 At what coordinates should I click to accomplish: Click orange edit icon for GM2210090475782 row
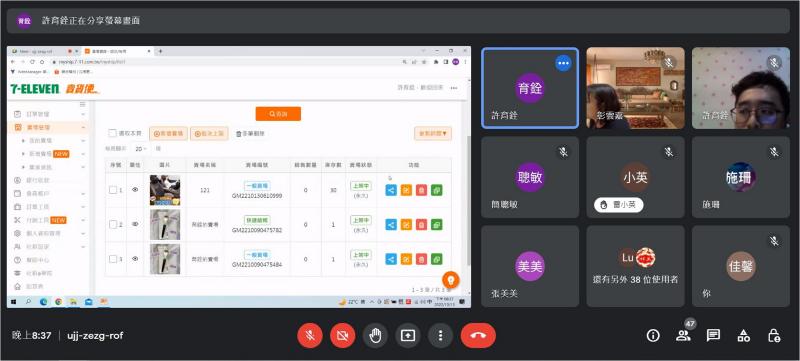(x=406, y=225)
